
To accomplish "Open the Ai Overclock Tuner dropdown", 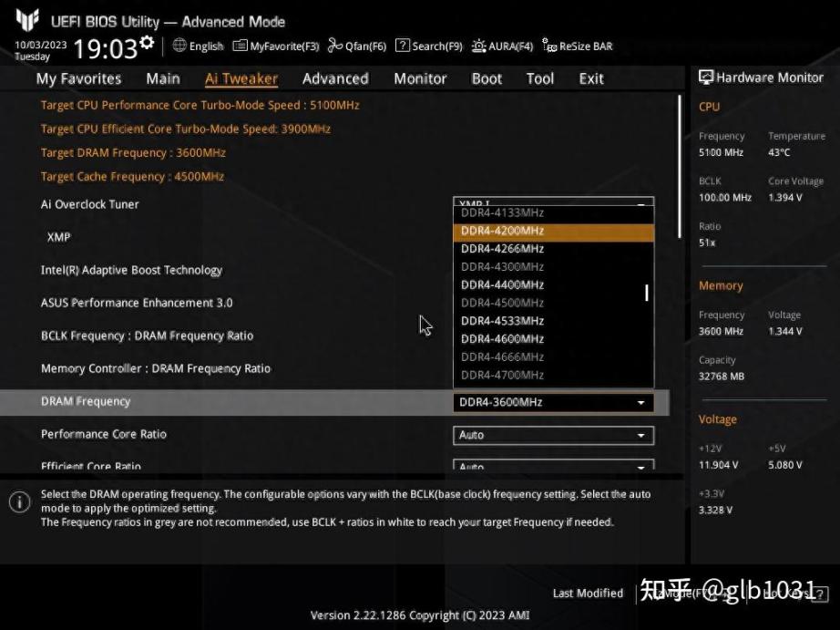I will click(553, 202).
